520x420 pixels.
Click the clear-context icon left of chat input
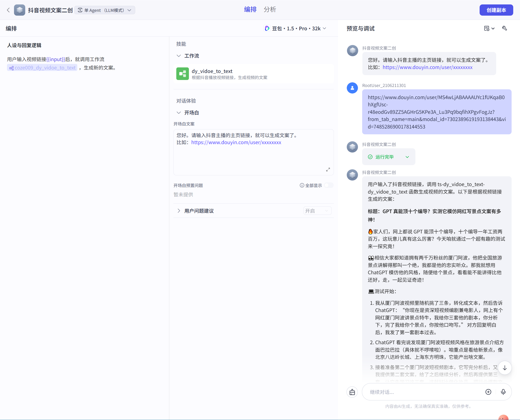(x=352, y=392)
